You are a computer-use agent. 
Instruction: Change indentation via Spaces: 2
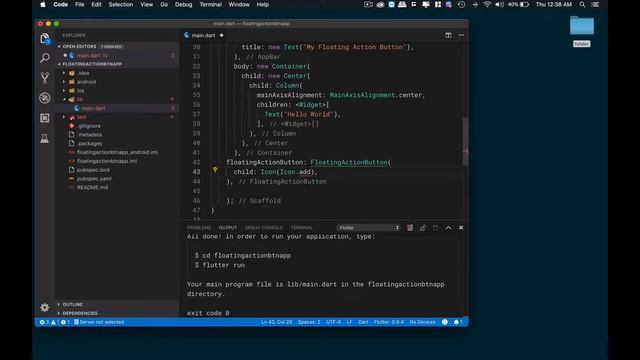309,322
